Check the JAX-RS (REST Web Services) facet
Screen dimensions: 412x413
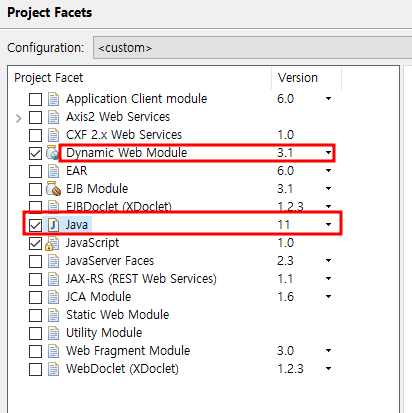tap(35, 279)
